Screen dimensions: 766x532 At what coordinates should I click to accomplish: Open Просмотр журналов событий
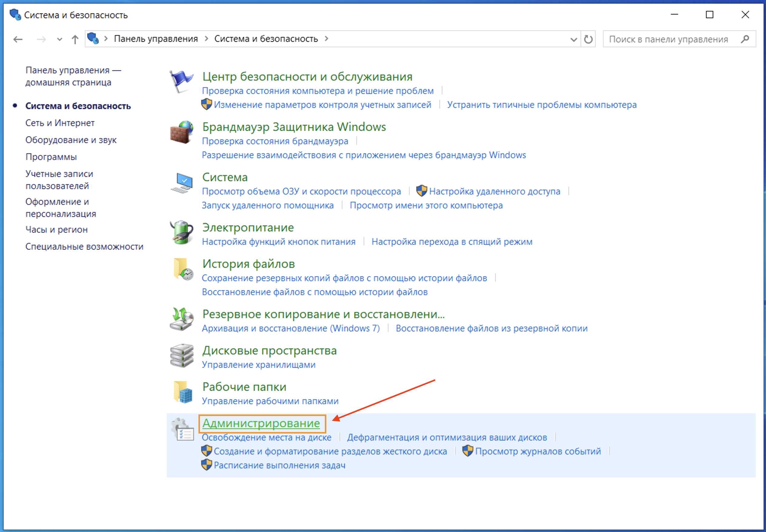[538, 451]
